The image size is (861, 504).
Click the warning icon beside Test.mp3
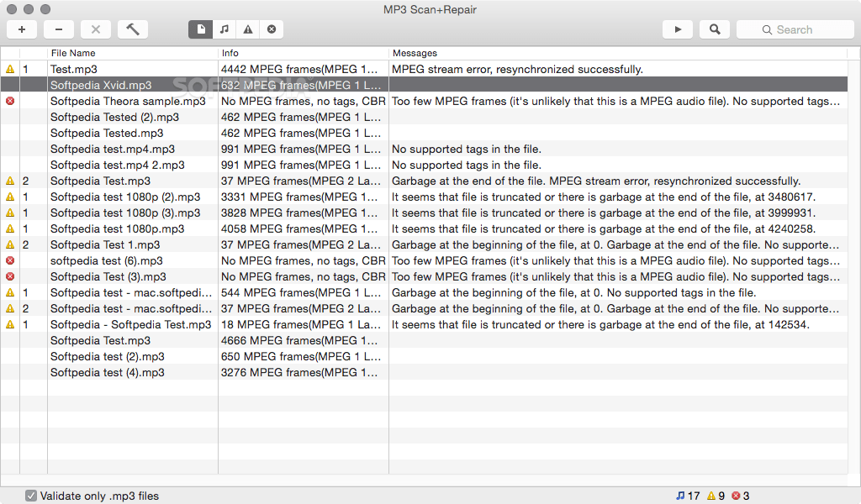click(x=9, y=69)
